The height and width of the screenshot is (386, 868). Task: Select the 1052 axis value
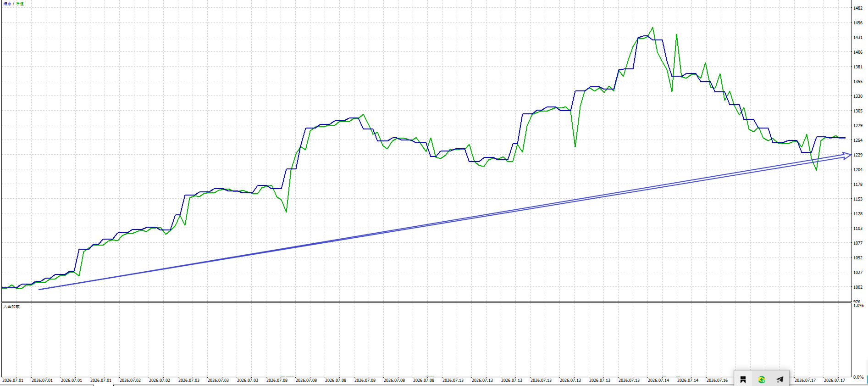click(857, 258)
